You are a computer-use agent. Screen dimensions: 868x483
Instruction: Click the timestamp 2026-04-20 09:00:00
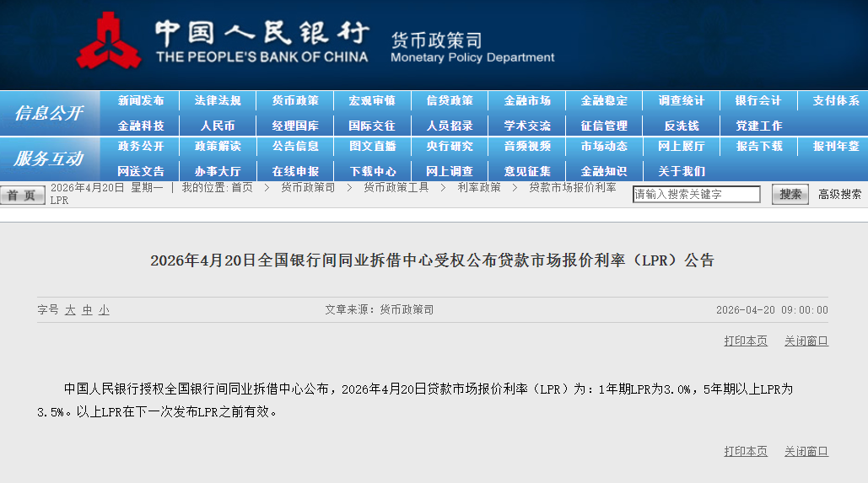coord(772,310)
